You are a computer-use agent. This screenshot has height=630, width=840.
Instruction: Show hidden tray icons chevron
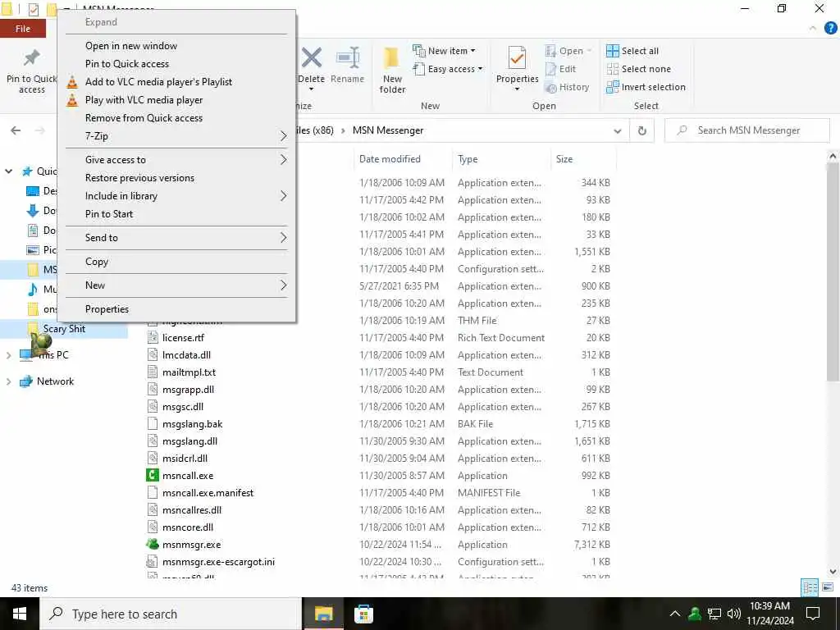pyautogui.click(x=675, y=614)
